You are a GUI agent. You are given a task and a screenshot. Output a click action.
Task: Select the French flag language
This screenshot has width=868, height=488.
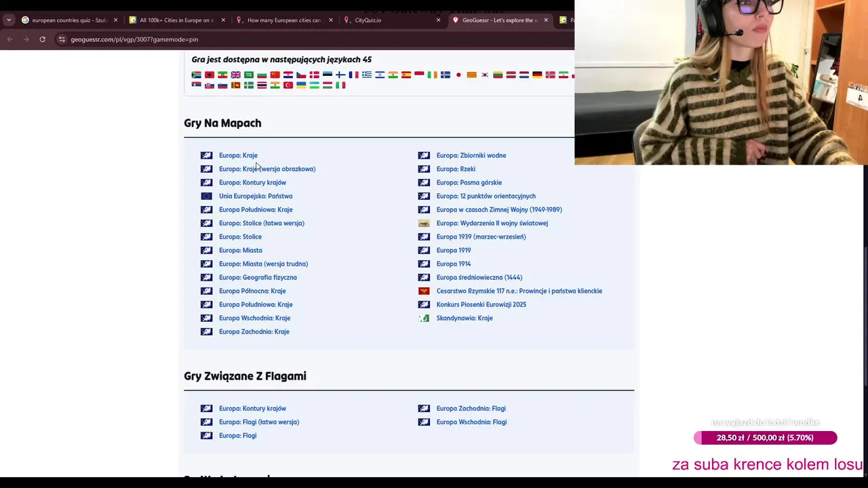coord(353,75)
